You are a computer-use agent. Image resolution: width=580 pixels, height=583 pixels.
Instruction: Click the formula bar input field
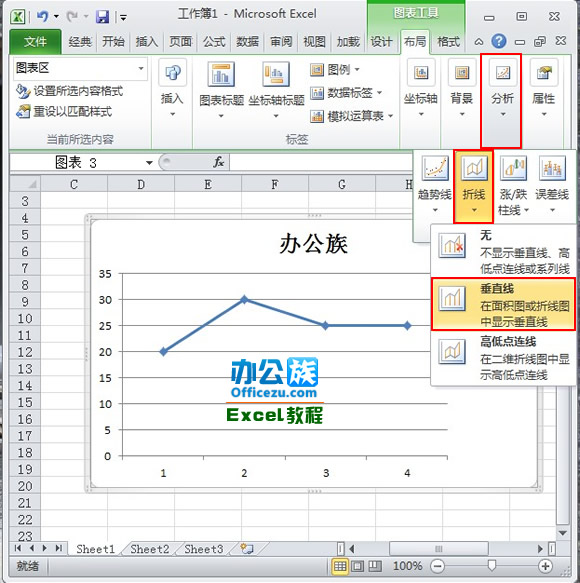[x=322, y=163]
